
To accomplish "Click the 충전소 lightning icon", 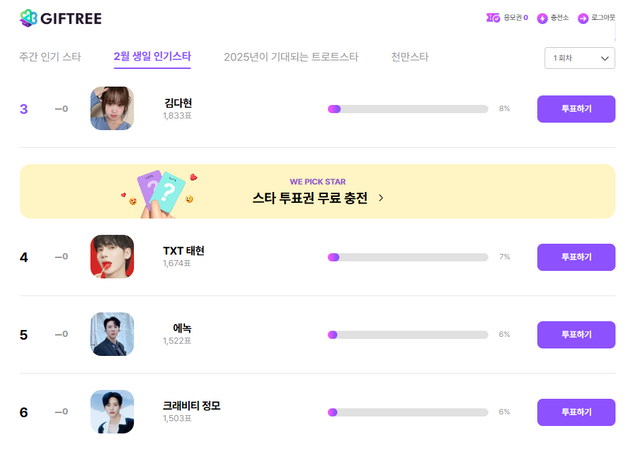I will [x=542, y=18].
